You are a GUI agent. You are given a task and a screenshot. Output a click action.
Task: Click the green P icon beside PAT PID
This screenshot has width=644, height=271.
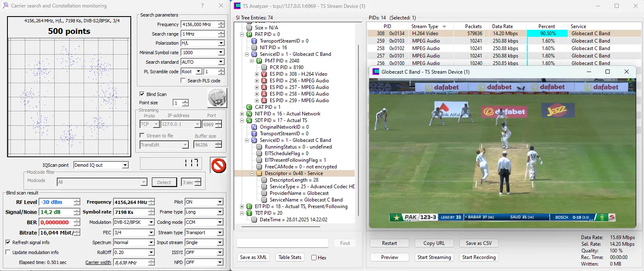tap(249, 34)
